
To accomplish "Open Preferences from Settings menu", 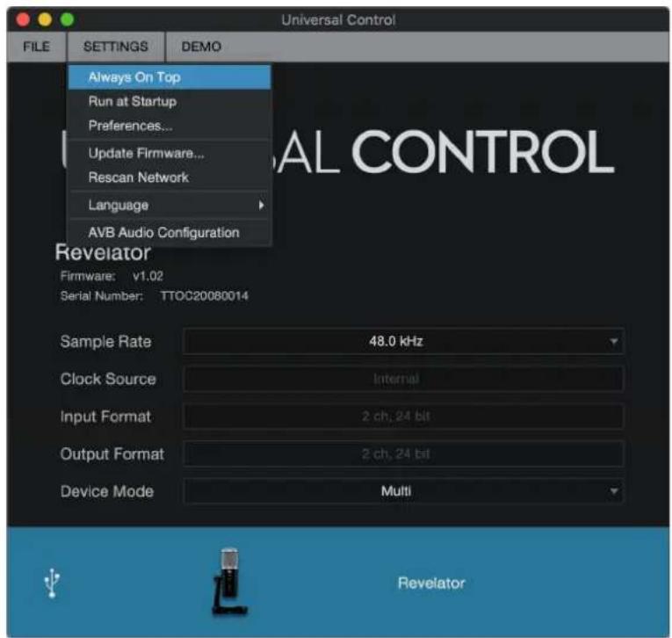I will point(170,126).
